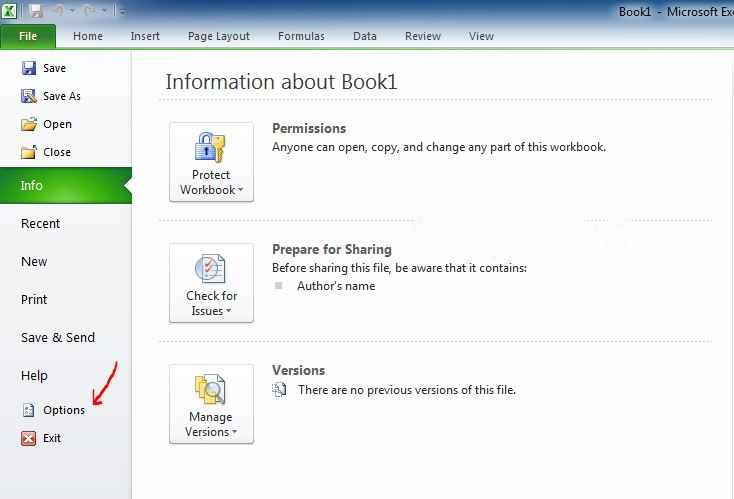
Task: Click the Open folder icon in sidebar
Action: 29,124
